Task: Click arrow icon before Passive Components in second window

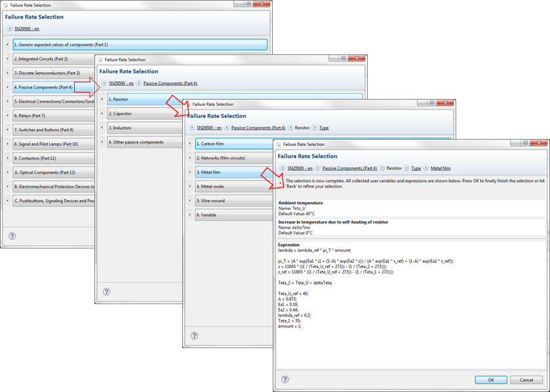Action: (138, 83)
